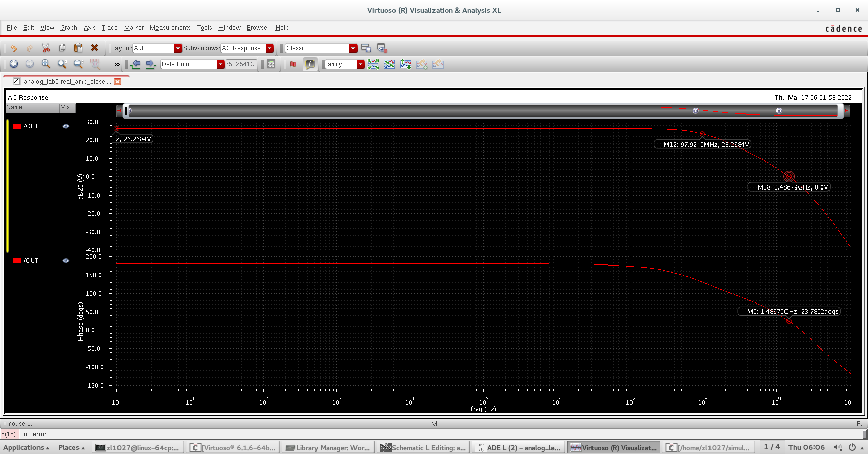Viewport: 868px width, 454px height.
Task: Open the Graph menu
Action: tap(69, 28)
